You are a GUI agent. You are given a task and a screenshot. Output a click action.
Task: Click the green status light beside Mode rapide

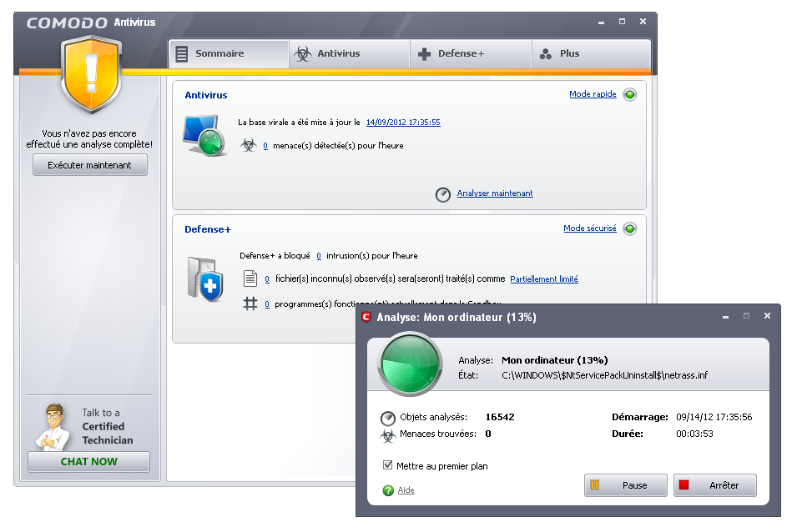(x=630, y=94)
